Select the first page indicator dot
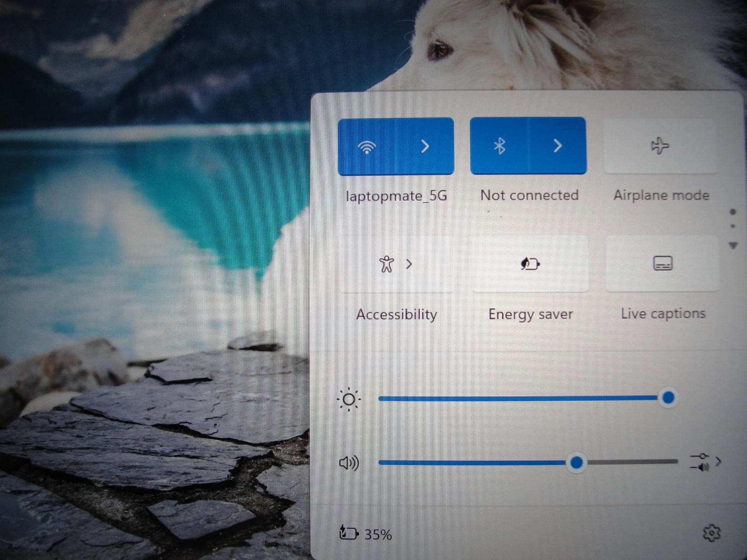 (x=733, y=212)
